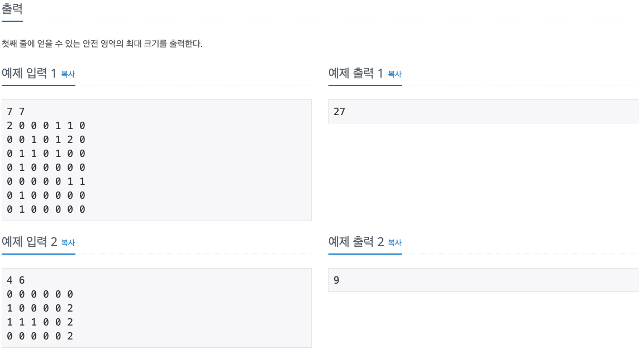Click the output description sentence text
The height and width of the screenshot is (354, 644).
click(102, 44)
